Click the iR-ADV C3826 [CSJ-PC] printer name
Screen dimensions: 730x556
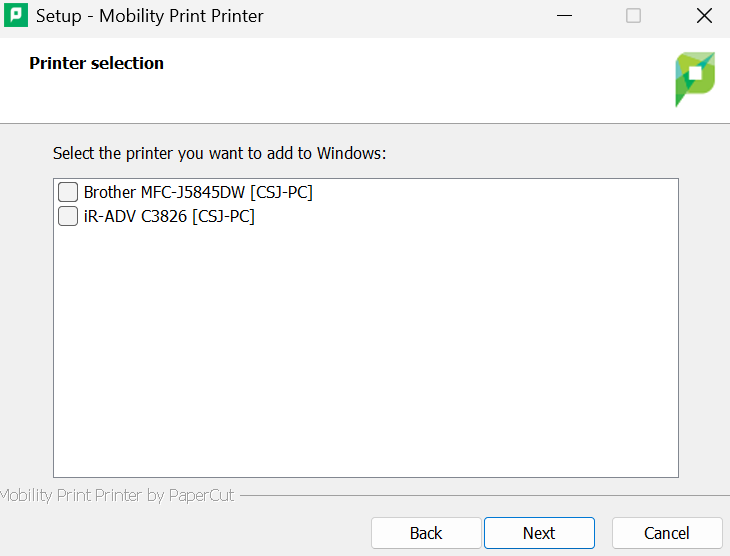point(169,216)
